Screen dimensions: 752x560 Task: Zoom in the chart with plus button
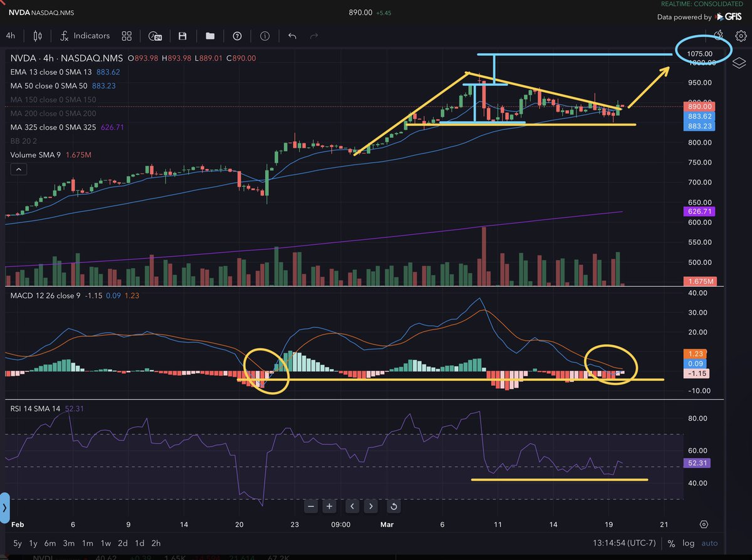330,506
